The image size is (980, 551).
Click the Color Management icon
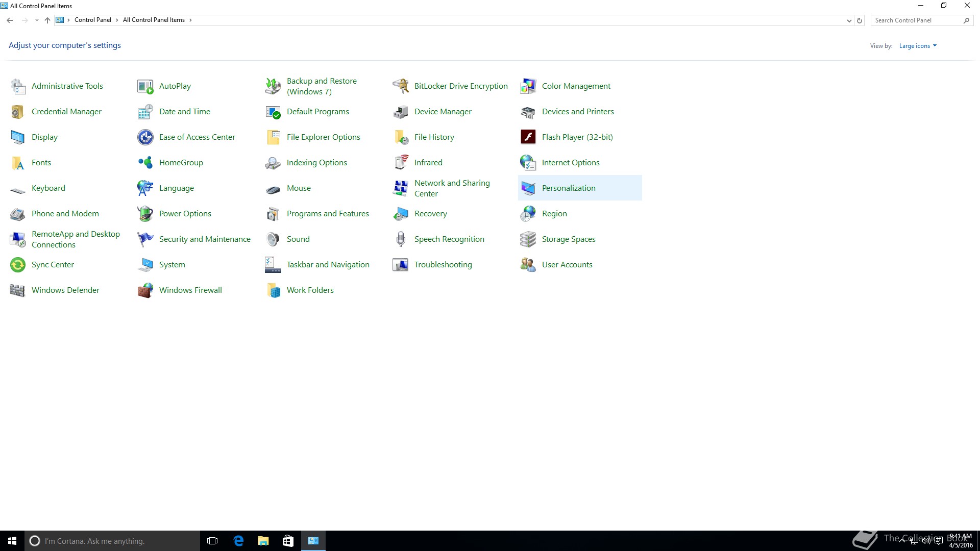(x=528, y=86)
